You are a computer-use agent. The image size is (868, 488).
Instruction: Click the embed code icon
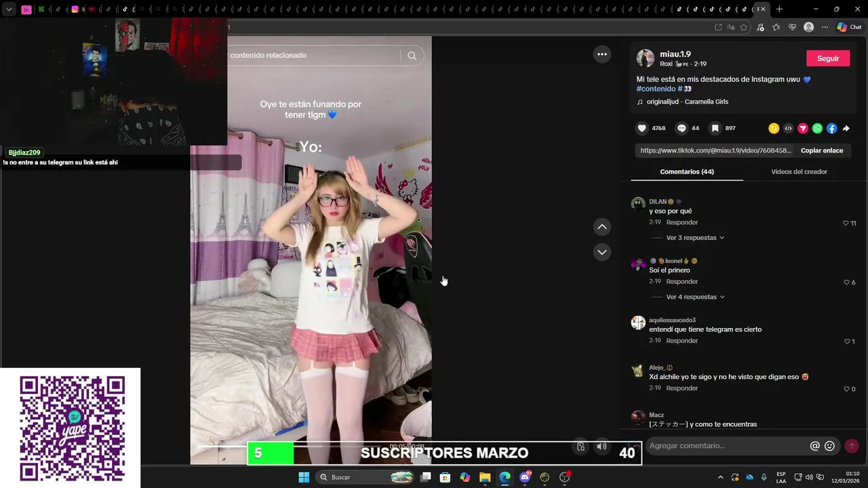pos(788,128)
